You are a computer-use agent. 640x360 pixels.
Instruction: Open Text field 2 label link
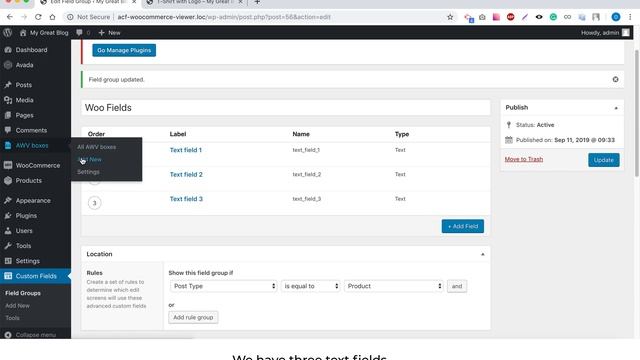tap(186, 174)
